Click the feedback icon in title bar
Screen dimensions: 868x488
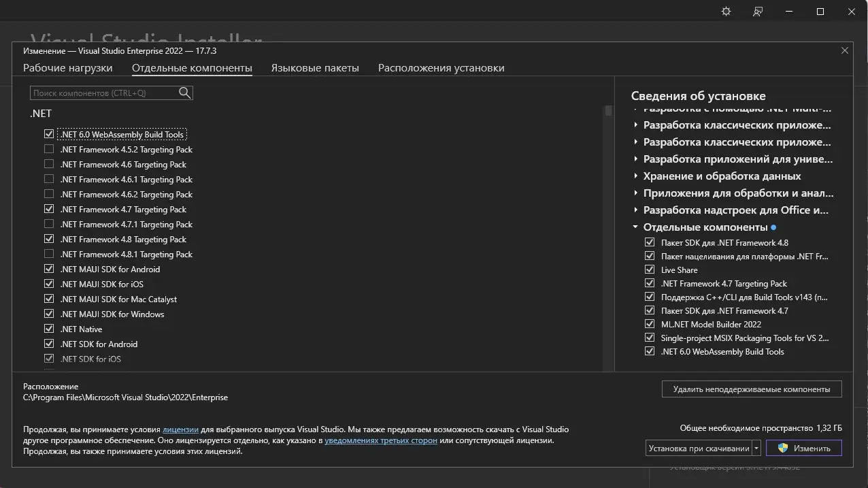tap(758, 12)
